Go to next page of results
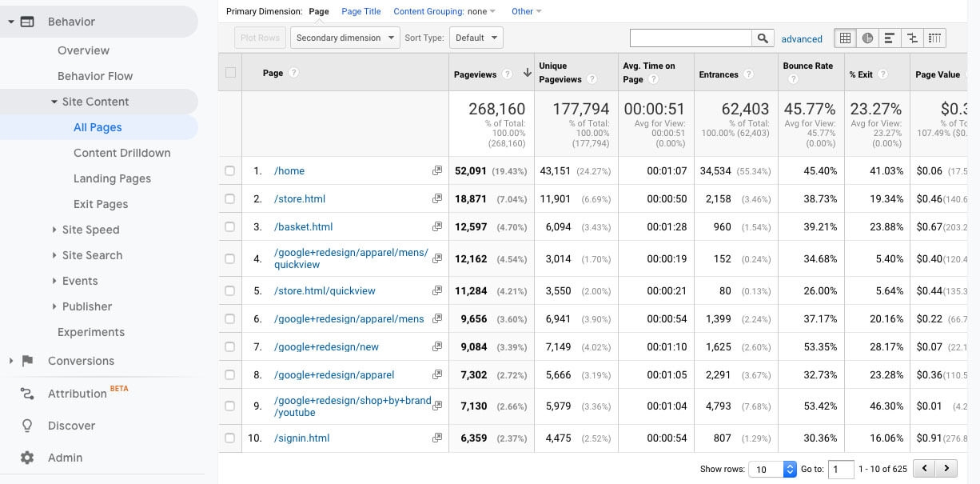Image resolution: width=980 pixels, height=484 pixels. (946, 469)
